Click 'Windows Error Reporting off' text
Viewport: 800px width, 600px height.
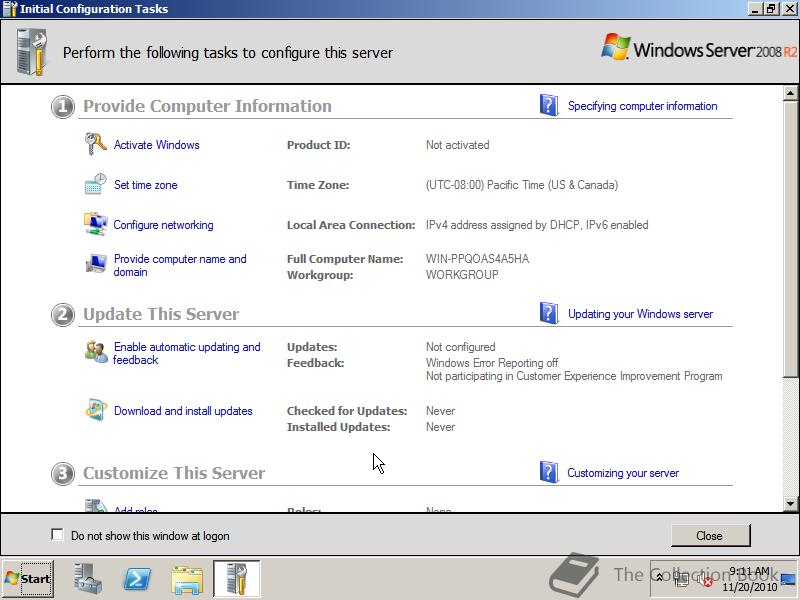point(492,363)
